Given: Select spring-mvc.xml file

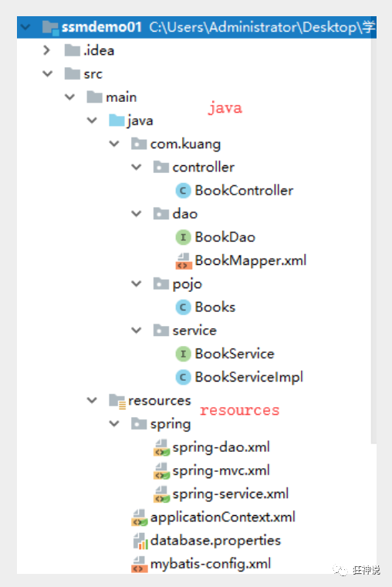Looking at the screenshot, I should (x=221, y=471).
